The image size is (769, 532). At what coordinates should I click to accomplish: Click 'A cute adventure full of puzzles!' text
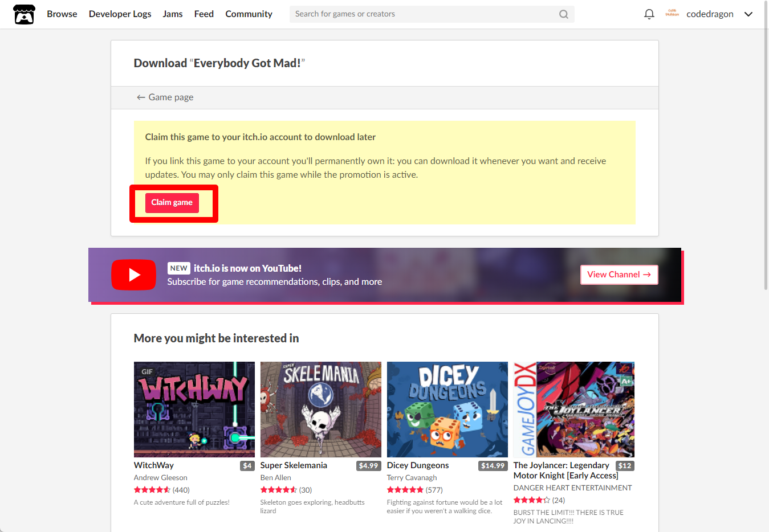[x=182, y=502]
